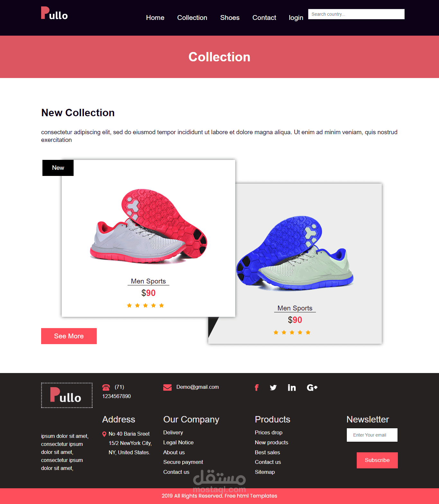Click the LinkedIn icon in footer
The height and width of the screenshot is (504, 439).
[x=292, y=387]
